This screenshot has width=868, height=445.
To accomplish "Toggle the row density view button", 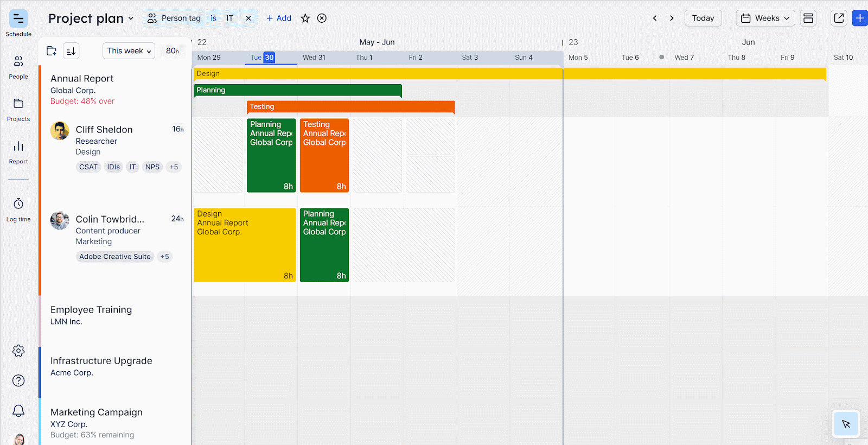I will click(808, 18).
